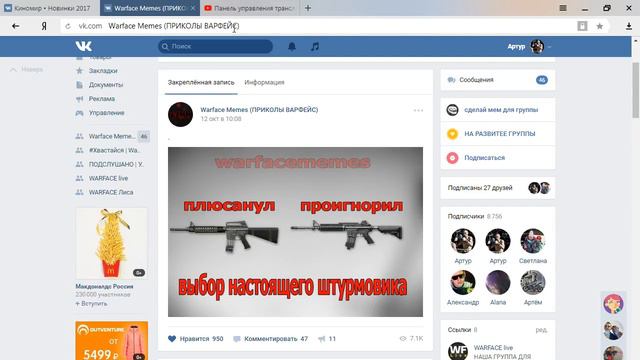Screen dimensions: 640x360
Task: Open the Кинокир Новинки 2017 tab
Action: [x=50, y=8]
